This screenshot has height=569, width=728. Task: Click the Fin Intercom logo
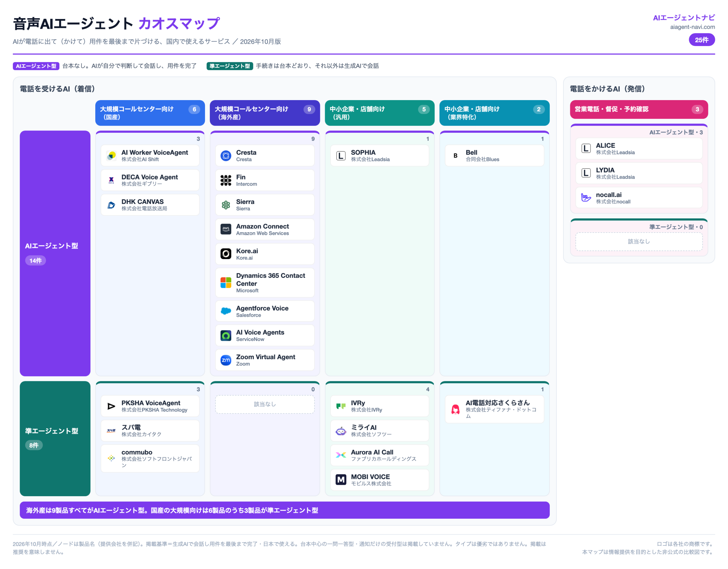coord(226,180)
